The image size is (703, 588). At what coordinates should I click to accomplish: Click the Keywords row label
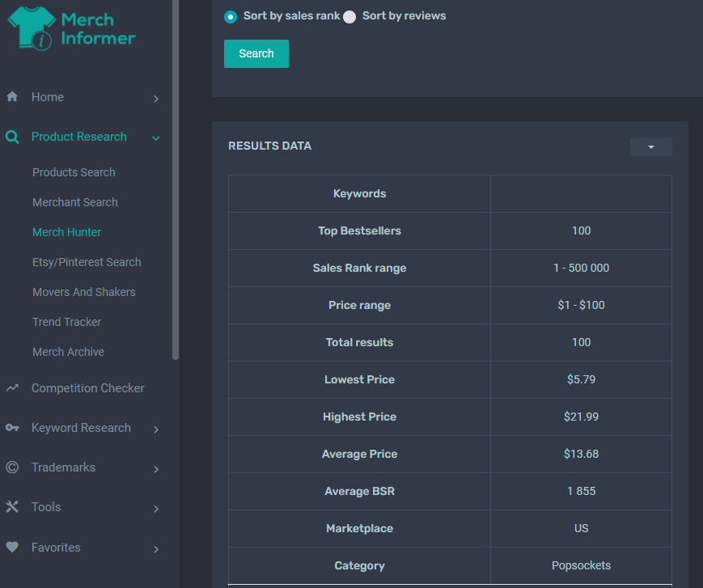click(359, 193)
